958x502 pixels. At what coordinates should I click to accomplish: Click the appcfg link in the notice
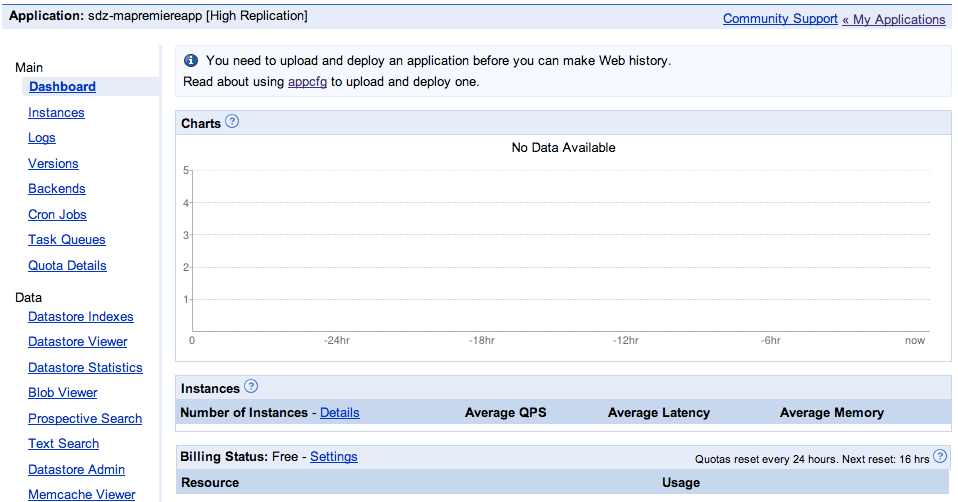pos(307,82)
